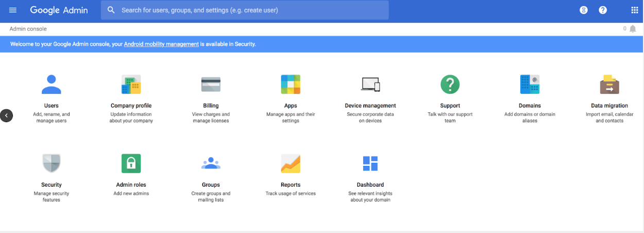The width and height of the screenshot is (644, 233).
Task: Click the Security title label
Action: pyautogui.click(x=52, y=185)
